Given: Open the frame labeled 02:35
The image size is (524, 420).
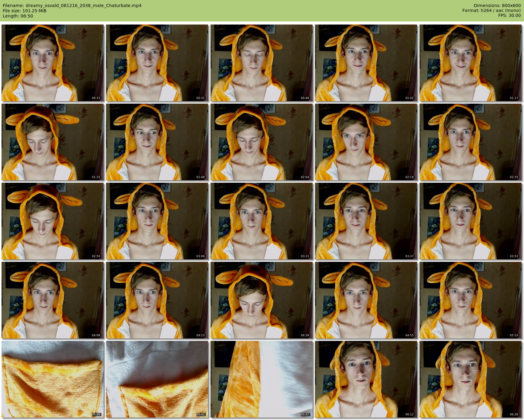Looking at the screenshot, I should point(470,142).
